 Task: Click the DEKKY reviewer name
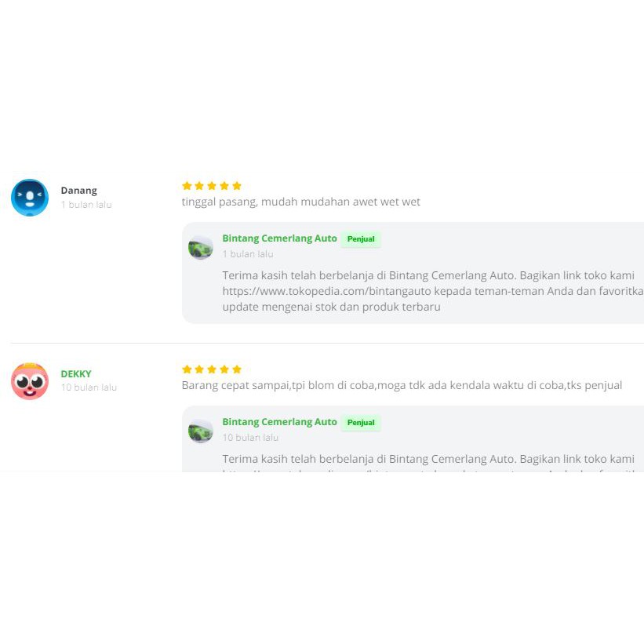point(76,374)
